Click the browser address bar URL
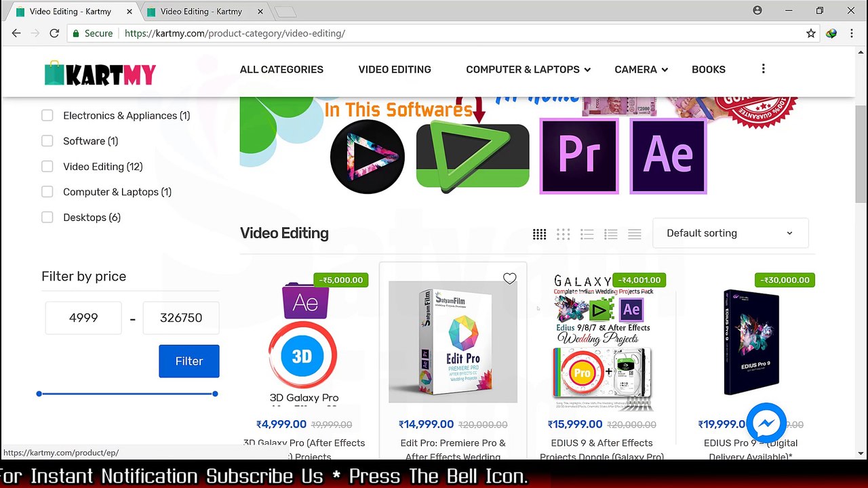Viewport: 868px width, 488px height. click(x=235, y=33)
